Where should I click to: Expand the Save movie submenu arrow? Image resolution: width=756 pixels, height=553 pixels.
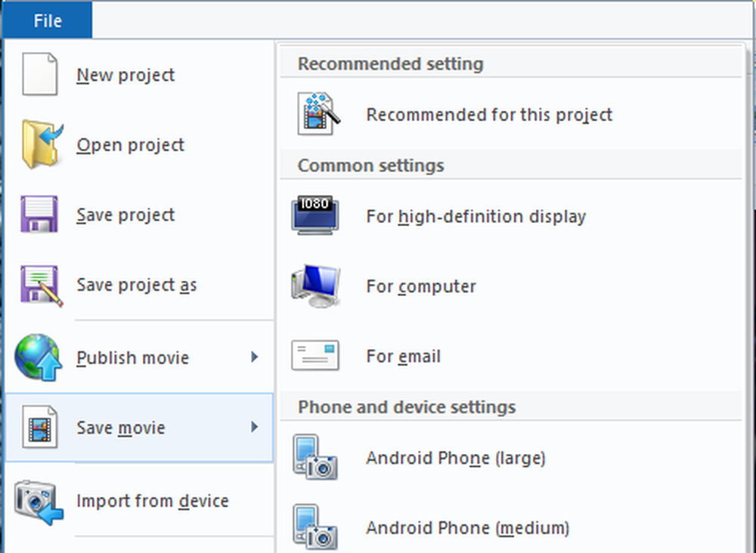(x=254, y=427)
